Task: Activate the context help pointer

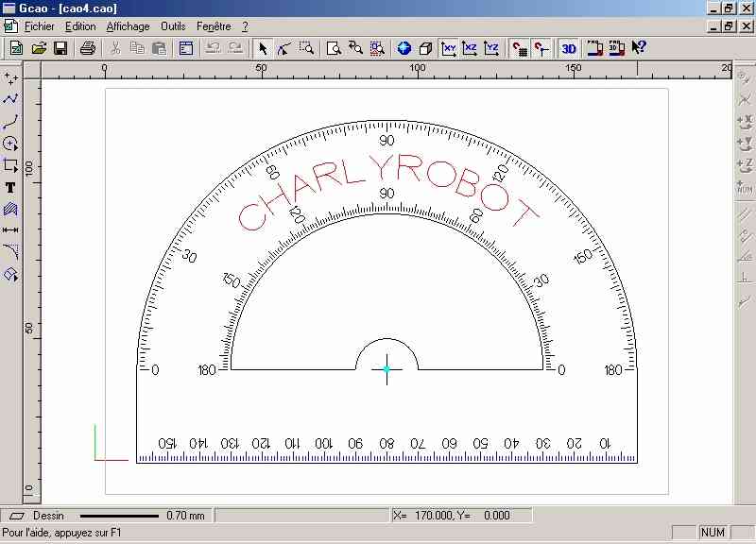Action: [x=639, y=48]
